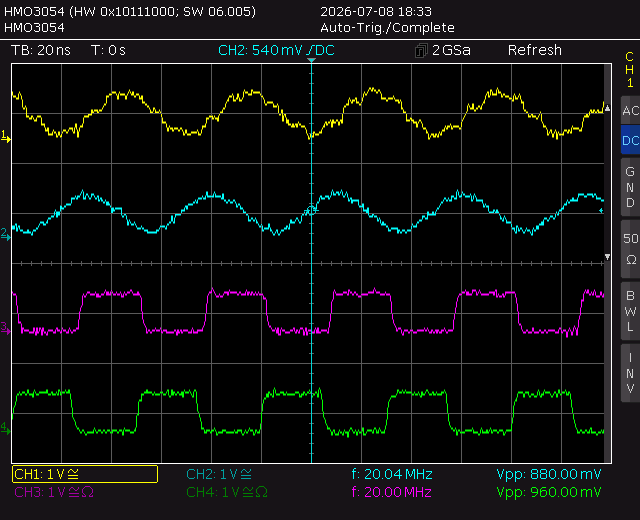Click the trigger level marker at right edge

click(601, 211)
